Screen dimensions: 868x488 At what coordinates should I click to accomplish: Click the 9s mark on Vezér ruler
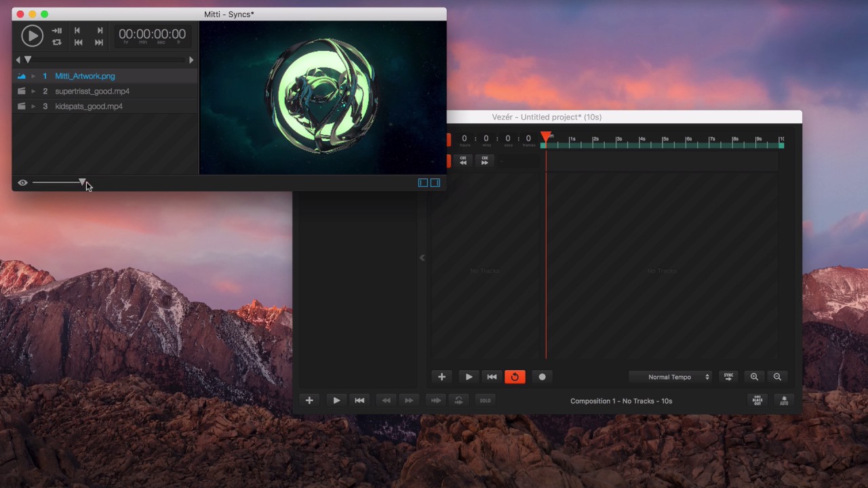pyautogui.click(x=758, y=140)
